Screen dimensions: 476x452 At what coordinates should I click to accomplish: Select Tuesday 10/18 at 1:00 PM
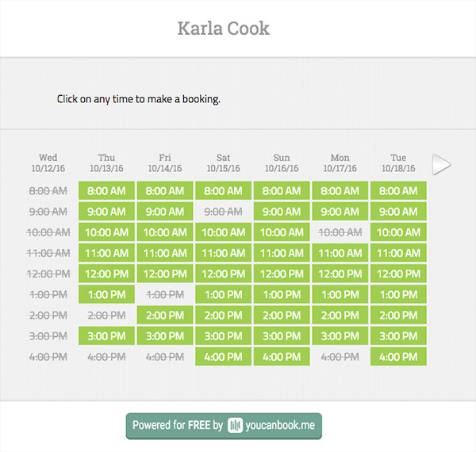[x=398, y=294]
